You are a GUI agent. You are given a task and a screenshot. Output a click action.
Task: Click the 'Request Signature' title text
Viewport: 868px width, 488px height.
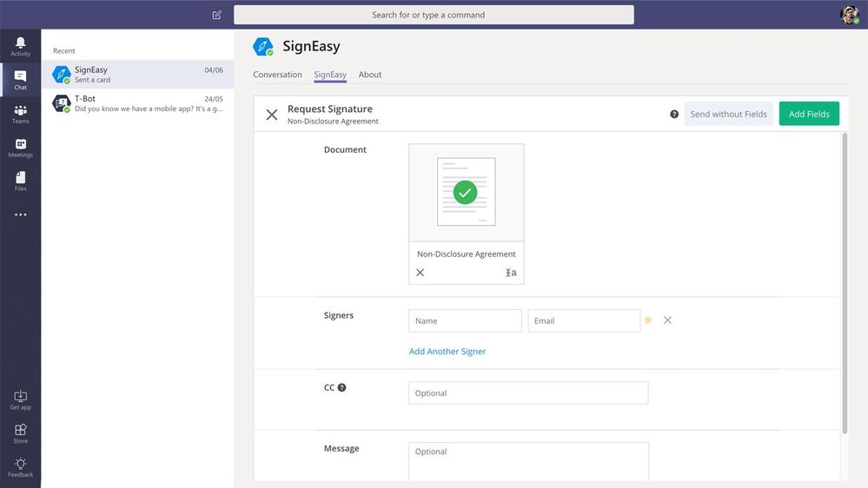pyautogui.click(x=330, y=109)
